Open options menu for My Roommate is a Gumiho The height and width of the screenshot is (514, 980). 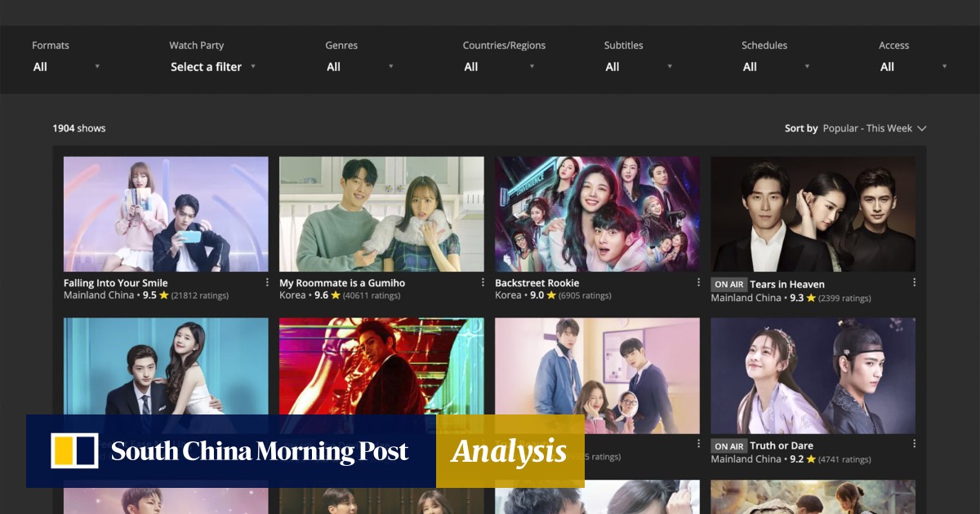coord(483,282)
